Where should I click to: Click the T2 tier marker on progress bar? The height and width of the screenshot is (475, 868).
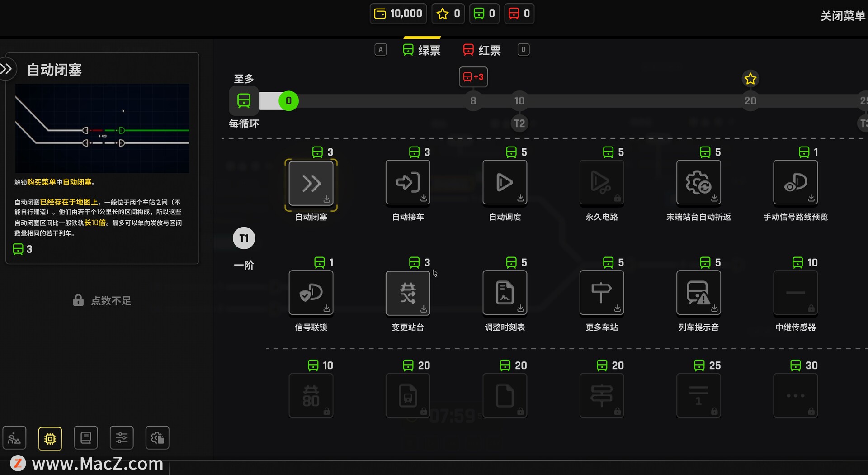pos(519,123)
